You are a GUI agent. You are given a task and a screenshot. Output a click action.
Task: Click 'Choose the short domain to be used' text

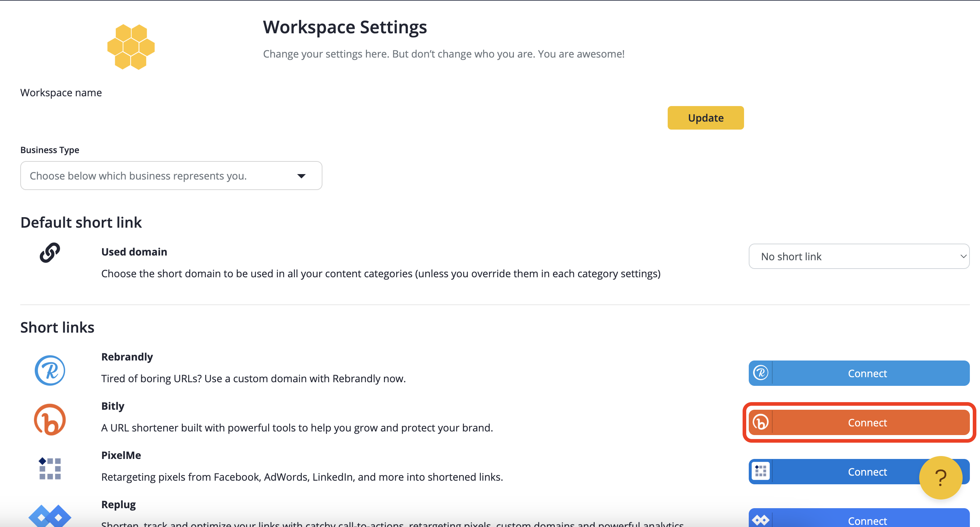[x=381, y=274]
